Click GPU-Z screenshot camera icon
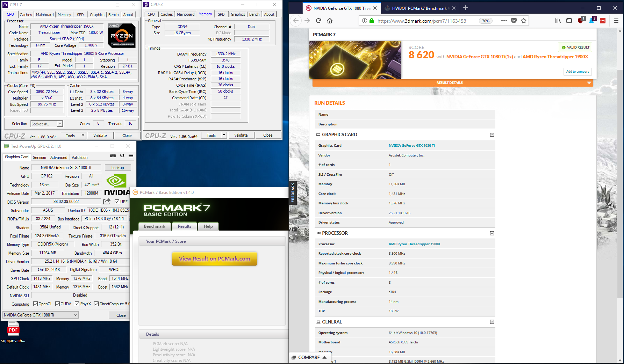 tap(113, 155)
